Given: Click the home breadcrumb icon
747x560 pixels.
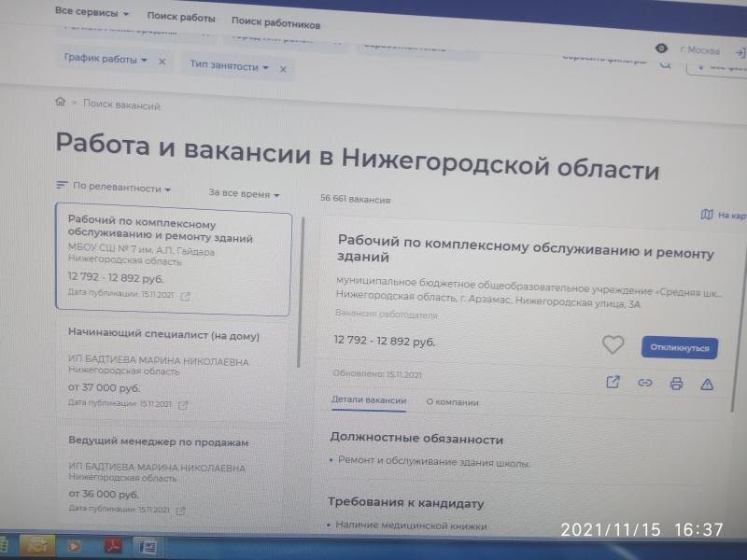Looking at the screenshot, I should pos(60,102).
